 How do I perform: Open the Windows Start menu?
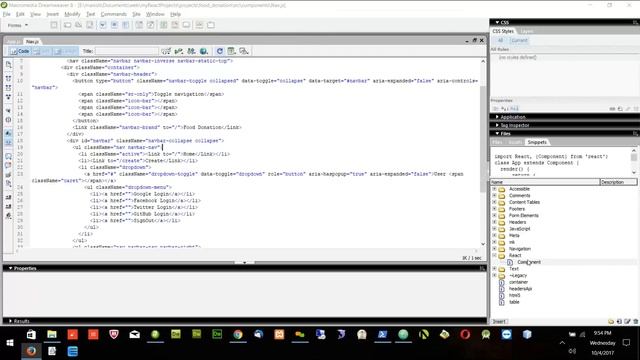[10, 343]
